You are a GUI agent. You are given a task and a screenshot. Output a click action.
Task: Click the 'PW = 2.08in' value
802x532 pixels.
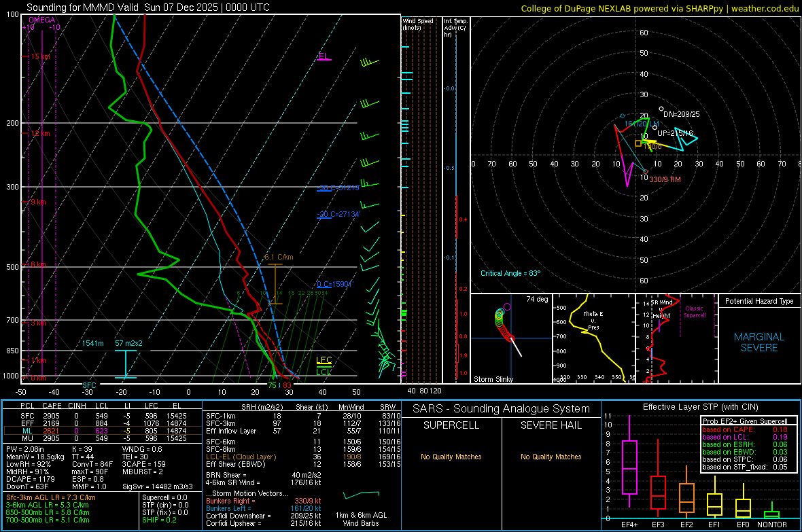[25, 449]
